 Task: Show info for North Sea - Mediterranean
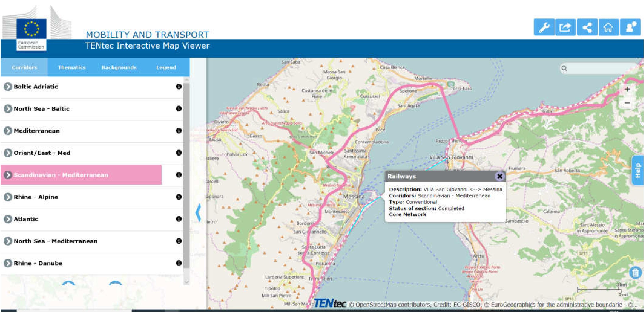[178, 241]
